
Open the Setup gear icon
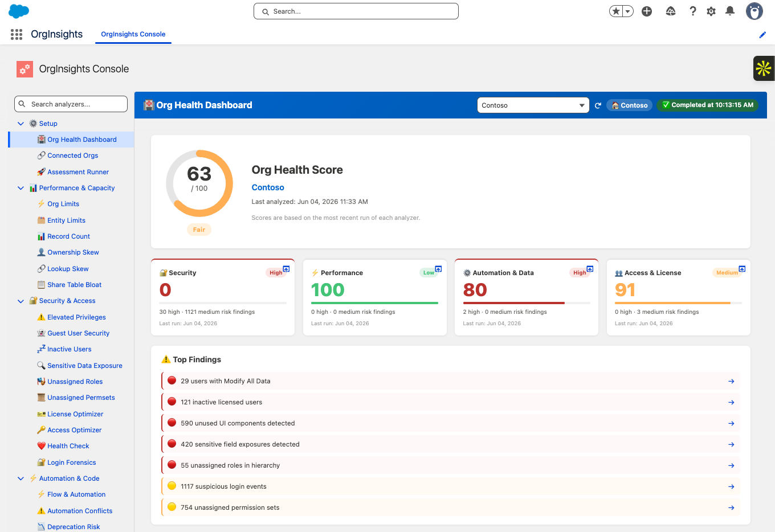point(711,11)
